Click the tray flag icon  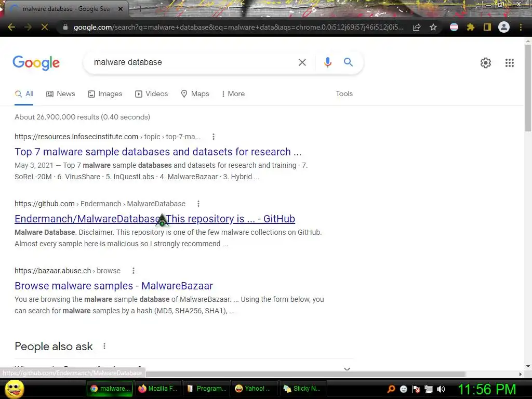tap(416, 389)
